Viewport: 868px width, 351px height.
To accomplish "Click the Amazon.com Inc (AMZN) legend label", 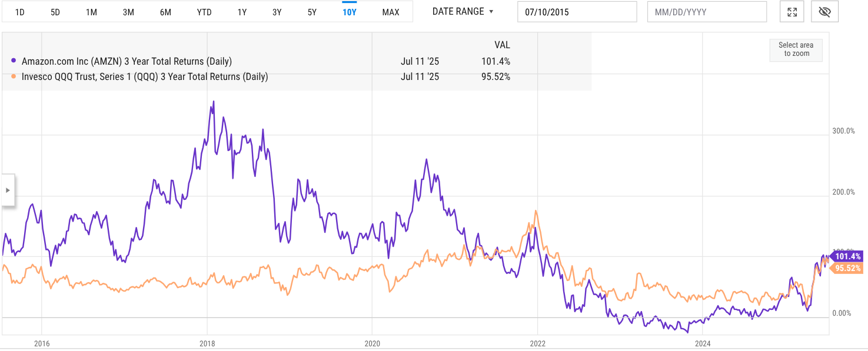I will (127, 61).
